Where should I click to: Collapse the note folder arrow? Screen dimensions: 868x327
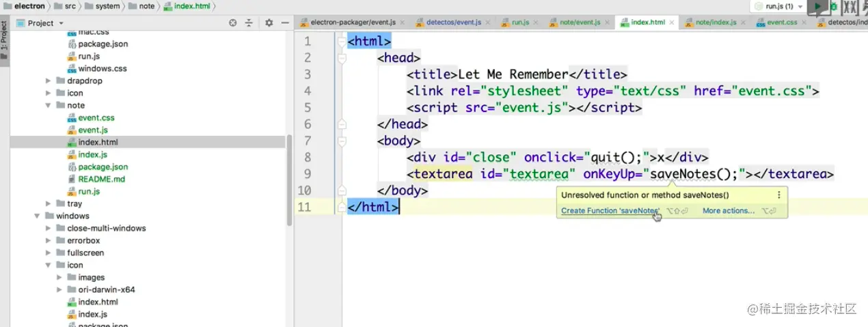(x=49, y=105)
